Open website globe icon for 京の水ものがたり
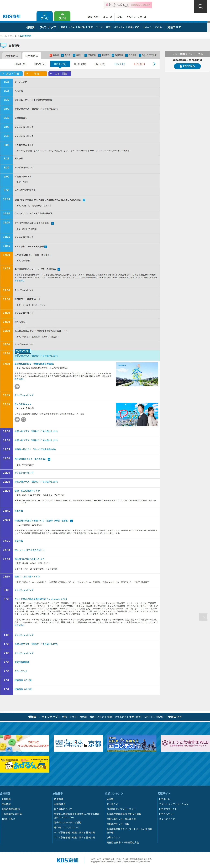The image size is (210, 868). pos(17,386)
